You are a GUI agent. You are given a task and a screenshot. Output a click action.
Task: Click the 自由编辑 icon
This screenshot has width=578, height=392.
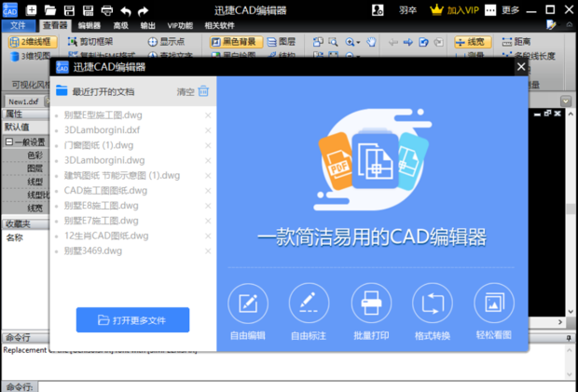(x=248, y=304)
